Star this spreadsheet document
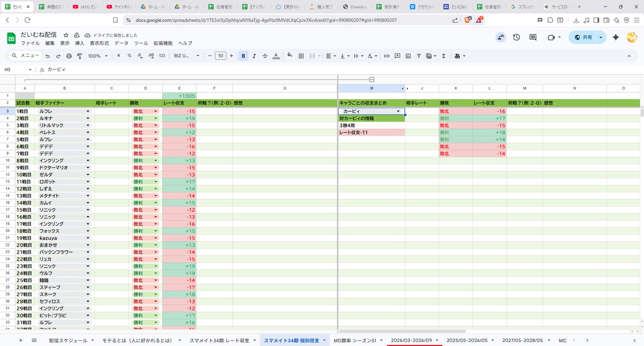 click(x=66, y=35)
